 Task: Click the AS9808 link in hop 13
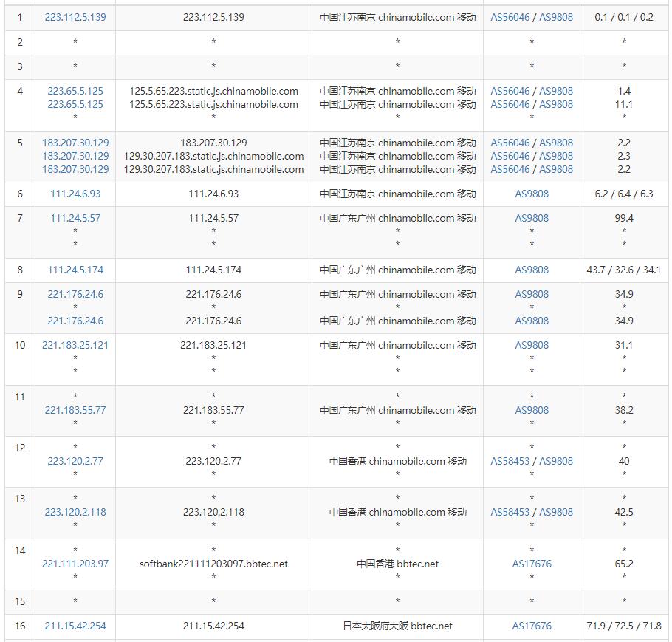tap(556, 512)
